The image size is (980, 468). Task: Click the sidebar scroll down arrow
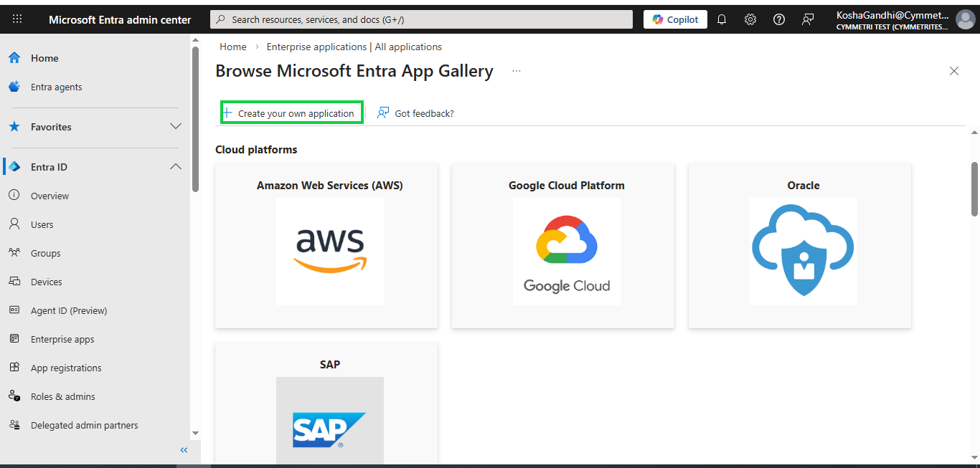pyautogui.click(x=195, y=434)
